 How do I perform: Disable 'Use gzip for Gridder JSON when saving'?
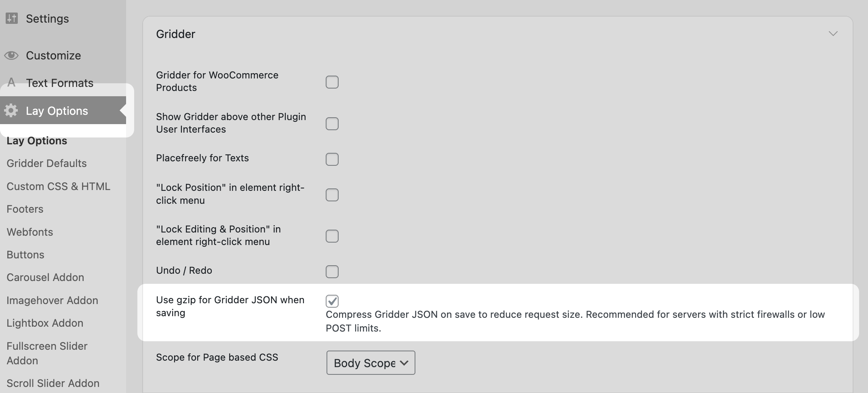click(x=332, y=301)
